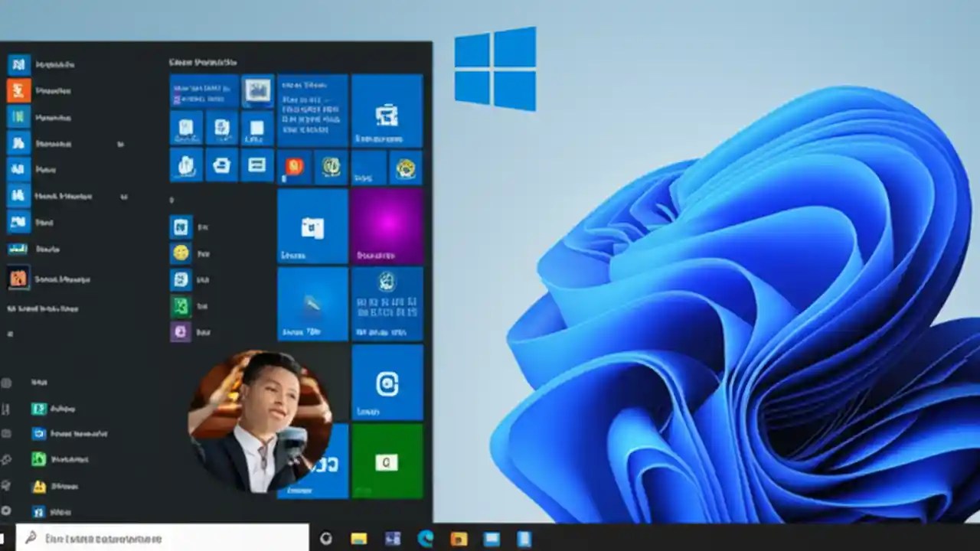980x551 pixels.
Task: Click the alphabet section header in apps list
Action: tap(170, 199)
